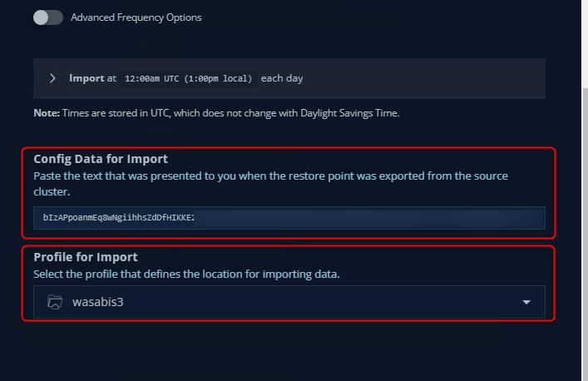
Task: Click the "each day" frequency text
Action: pyautogui.click(x=282, y=78)
